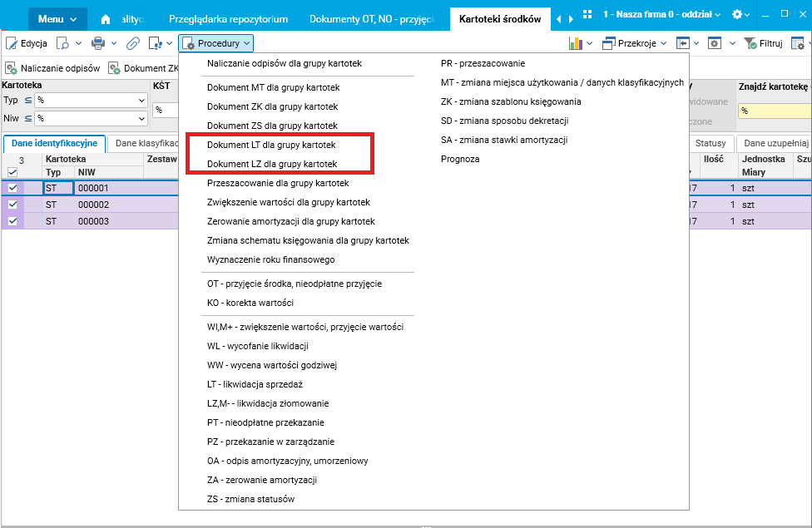Select LT - likwidacja sprzedaż

tap(255, 385)
